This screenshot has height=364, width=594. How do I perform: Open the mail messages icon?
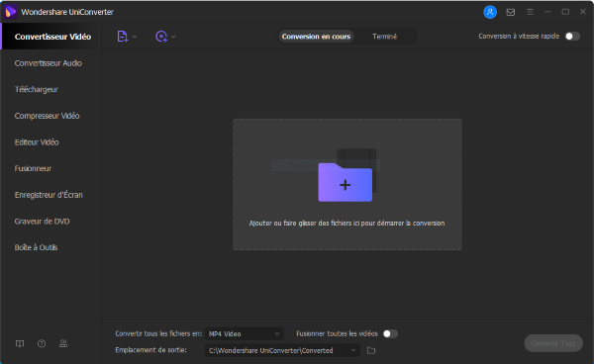pos(510,12)
